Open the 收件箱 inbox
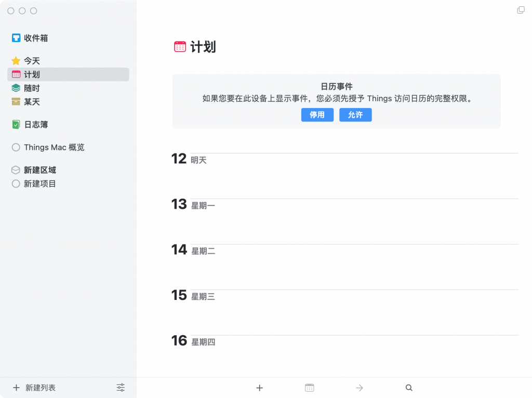532x398 pixels. click(34, 37)
